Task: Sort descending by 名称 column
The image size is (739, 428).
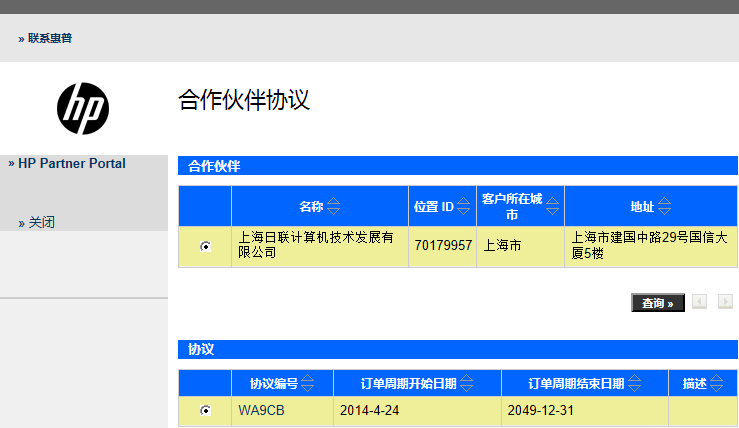Action: 334,211
